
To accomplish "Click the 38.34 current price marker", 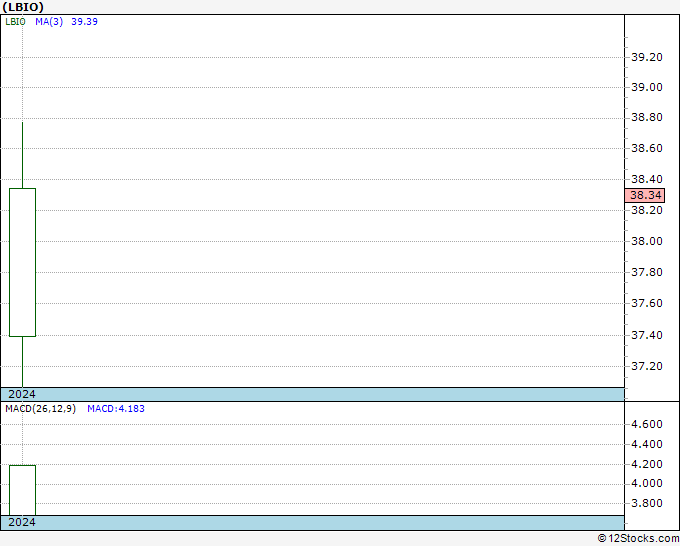I will [645, 195].
